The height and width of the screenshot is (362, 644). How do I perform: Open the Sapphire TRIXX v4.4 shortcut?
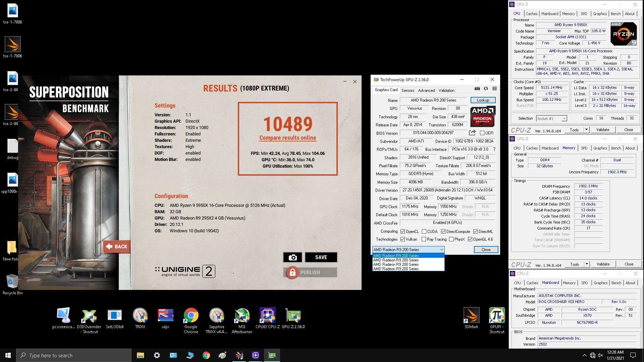[x=217, y=321]
